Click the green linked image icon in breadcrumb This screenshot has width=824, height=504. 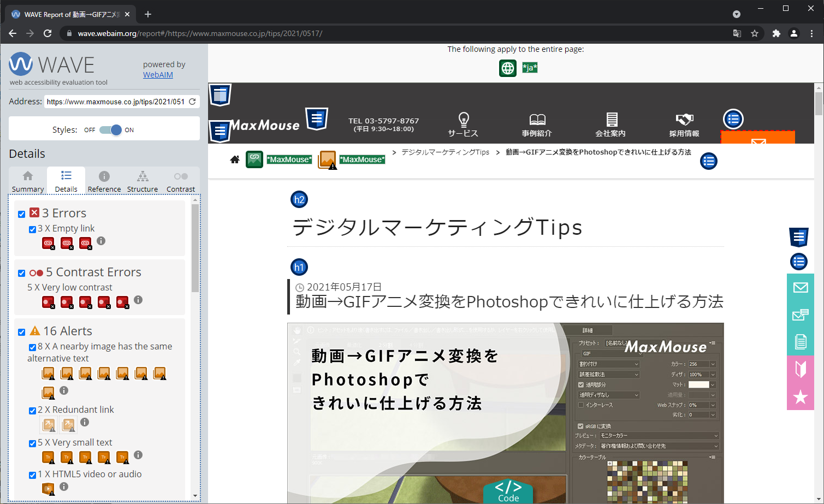tap(254, 159)
